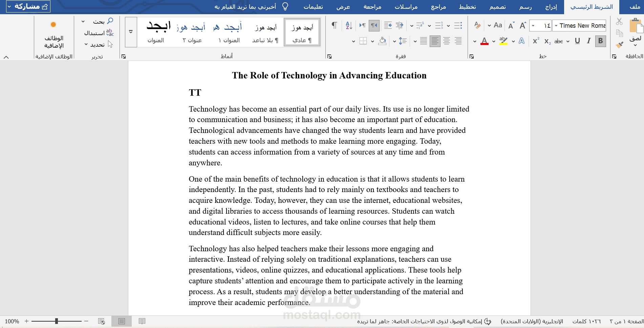Click the Increase Indent icon

[x=388, y=25]
